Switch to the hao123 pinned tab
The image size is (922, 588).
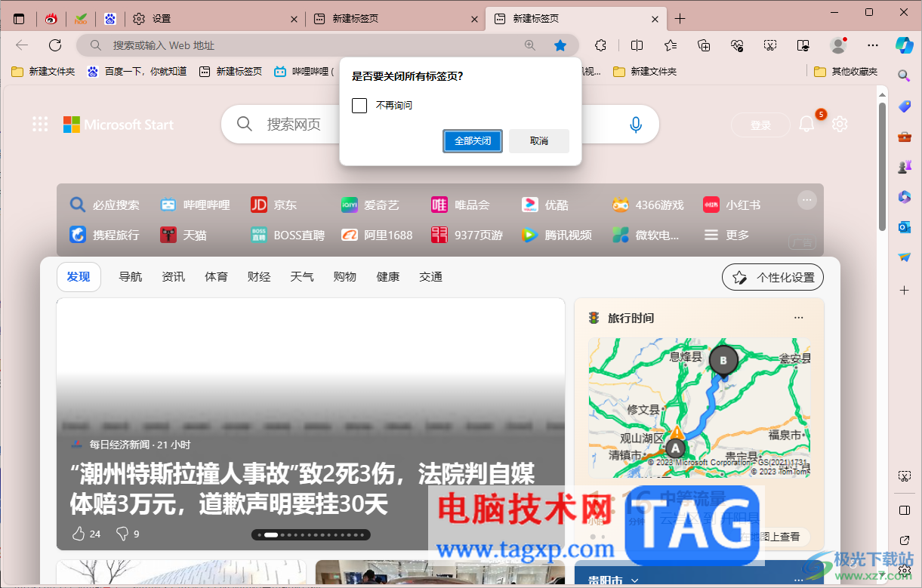point(81,19)
